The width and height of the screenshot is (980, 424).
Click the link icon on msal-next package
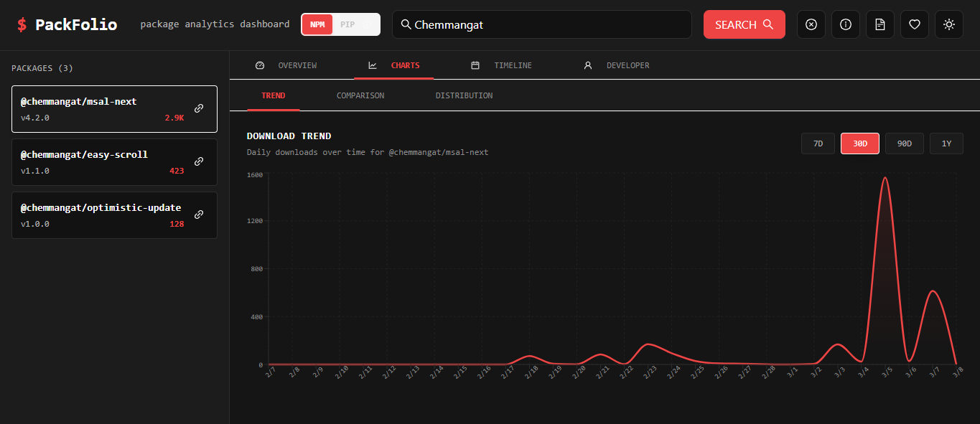coord(199,108)
